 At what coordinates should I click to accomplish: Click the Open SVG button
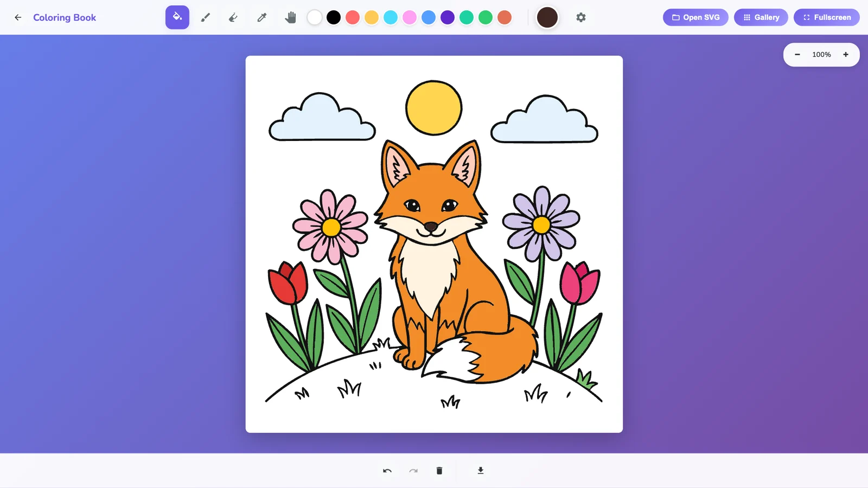point(695,17)
